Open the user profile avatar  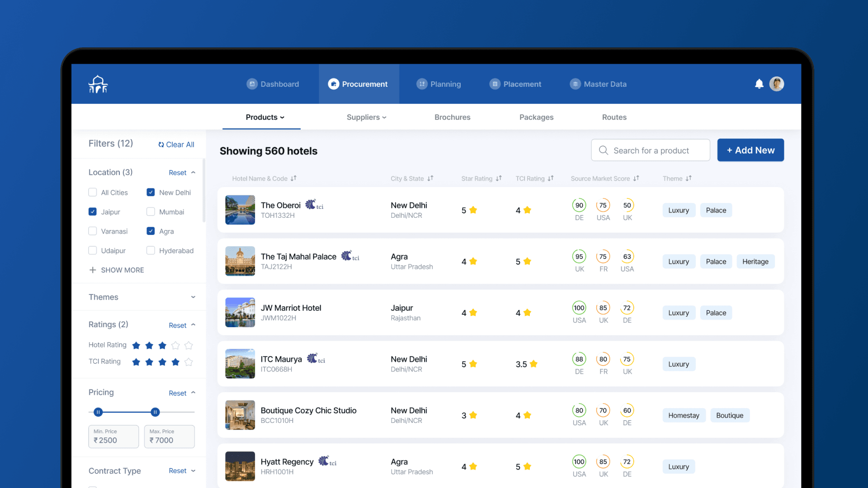[777, 84]
